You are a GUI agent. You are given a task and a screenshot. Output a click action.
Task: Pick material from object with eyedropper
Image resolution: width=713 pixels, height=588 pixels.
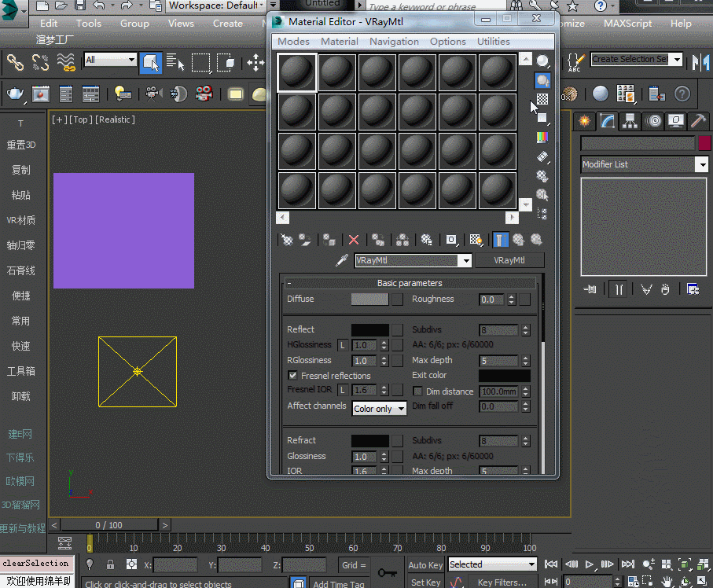(x=342, y=261)
